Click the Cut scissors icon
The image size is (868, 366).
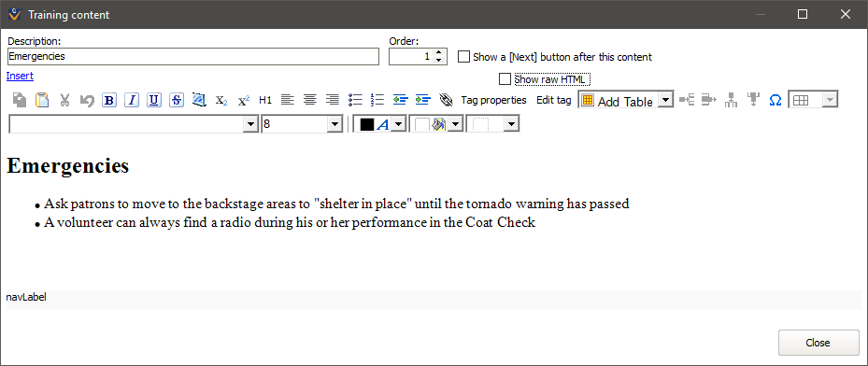64,100
